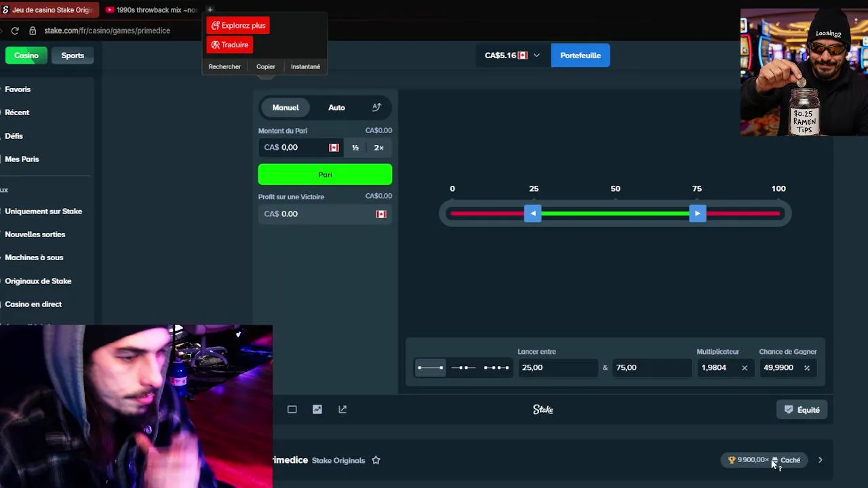
Task: Switch to the Sports section
Action: pos(73,56)
